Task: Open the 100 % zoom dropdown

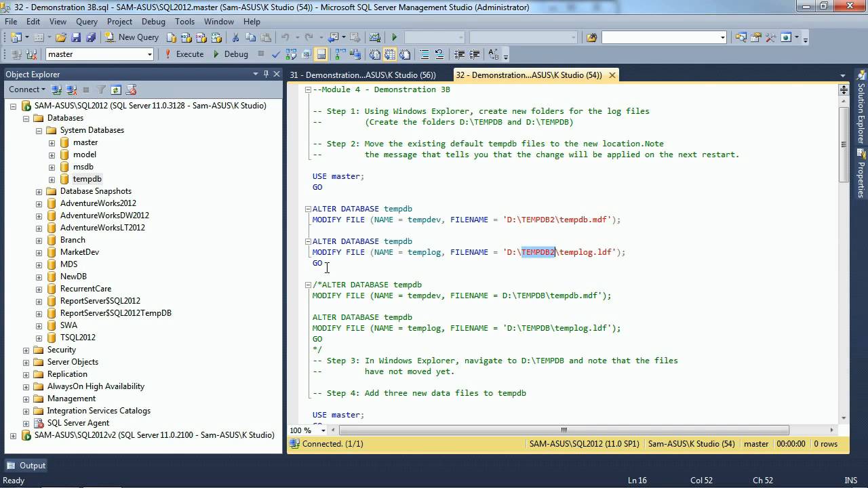Action: pos(323,430)
